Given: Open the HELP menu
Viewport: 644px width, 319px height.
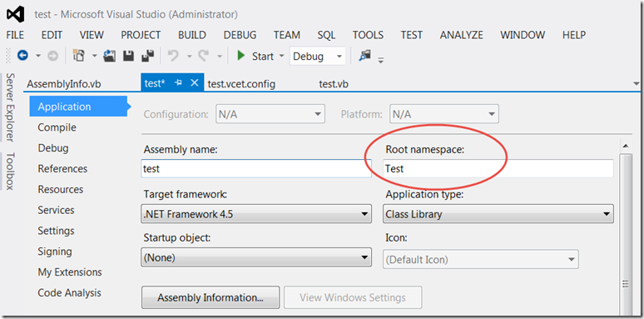Looking at the screenshot, I should click(574, 35).
